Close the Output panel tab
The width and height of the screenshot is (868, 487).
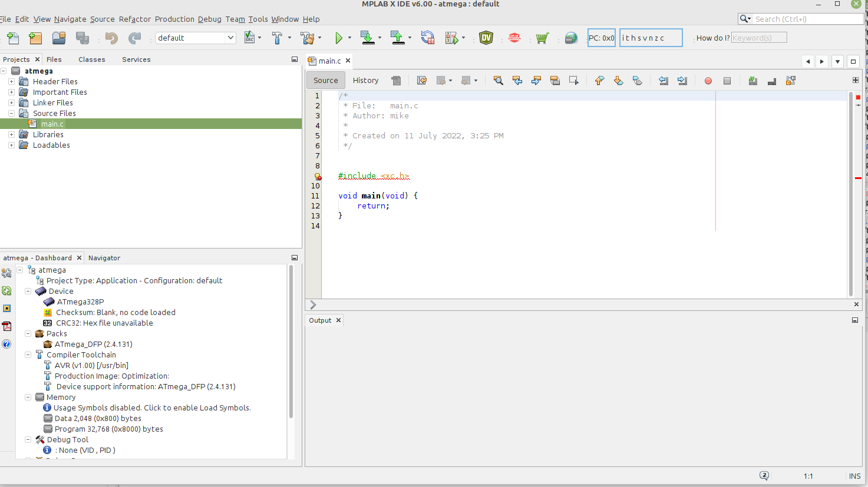tap(338, 320)
